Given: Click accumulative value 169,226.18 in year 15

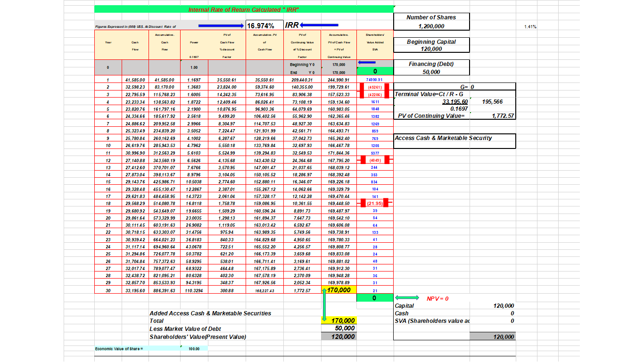Looking at the screenshot, I should point(339,181).
